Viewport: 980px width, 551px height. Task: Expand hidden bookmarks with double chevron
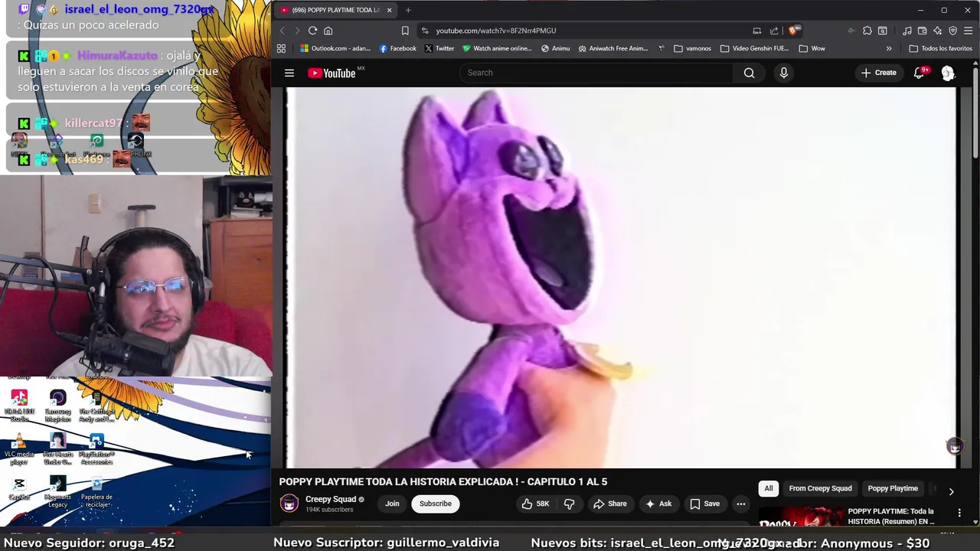click(x=889, y=48)
